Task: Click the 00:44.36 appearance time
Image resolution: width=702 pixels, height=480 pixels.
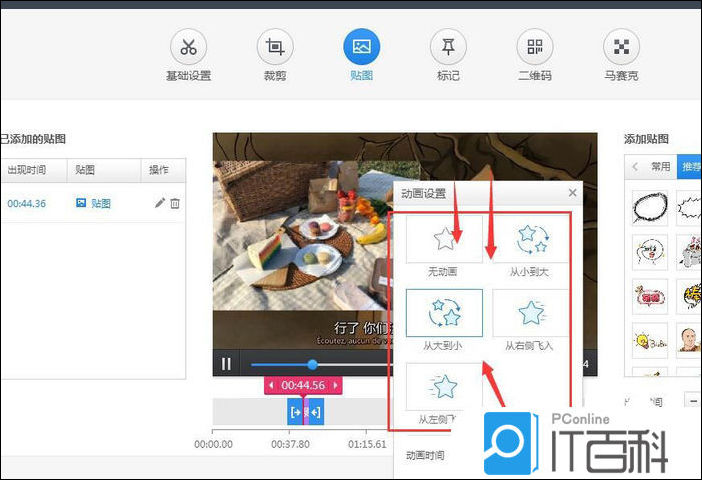Action: 26,204
